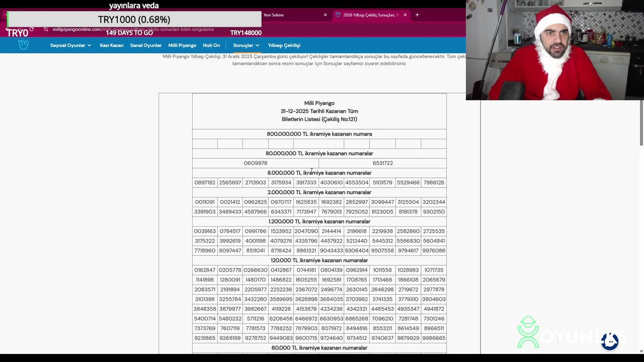The image size is (644, 362).
Task: Open the Hızlı On menu item
Action: (211, 45)
